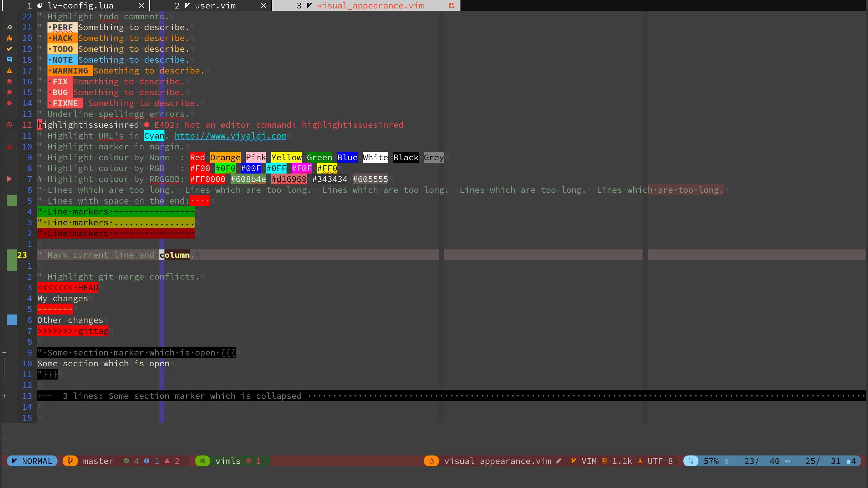
Task: Click the vimls language server gear icon
Action: [x=202, y=461]
